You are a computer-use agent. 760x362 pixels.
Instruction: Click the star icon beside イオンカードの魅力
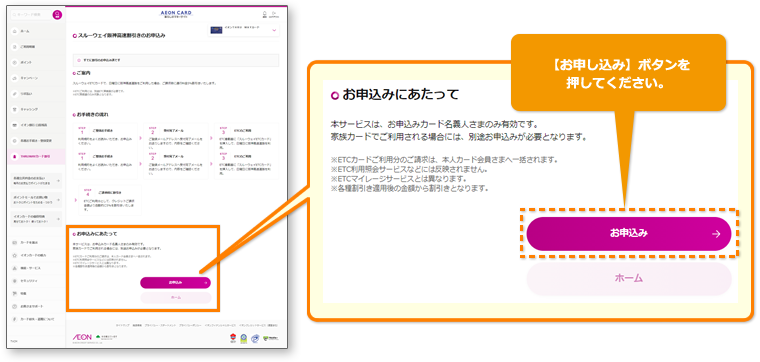coord(15,254)
